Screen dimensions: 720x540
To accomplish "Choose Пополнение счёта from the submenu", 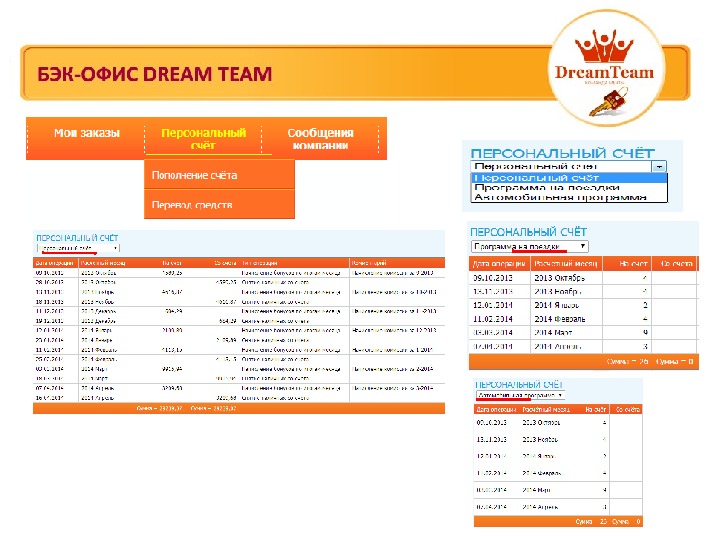I will [x=219, y=175].
